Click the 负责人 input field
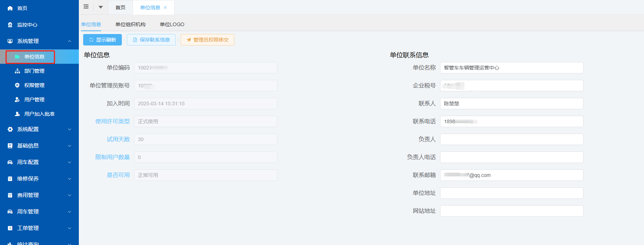644x245 pixels. click(511, 139)
